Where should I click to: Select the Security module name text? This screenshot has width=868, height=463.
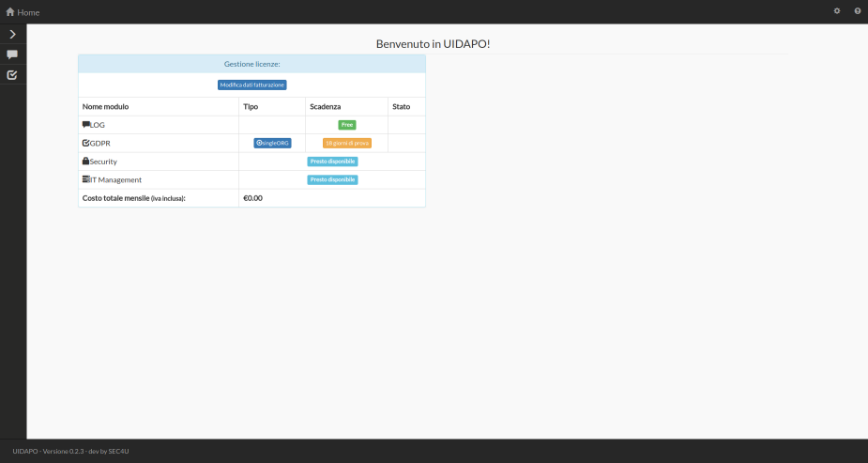[103, 162]
